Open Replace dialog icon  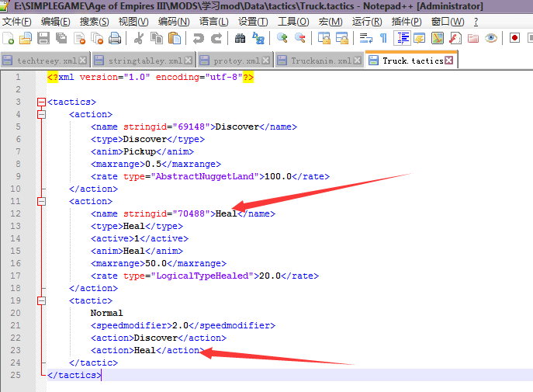pos(258,38)
